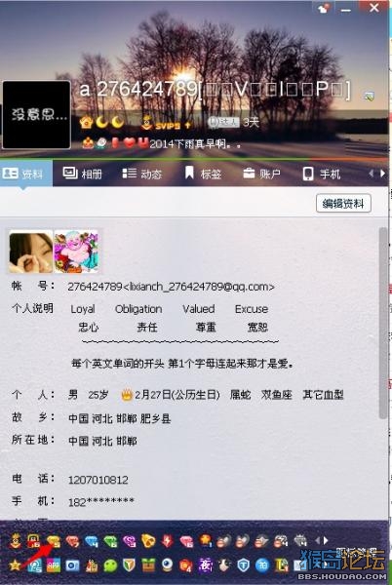Show more tabs with the right arrow
The width and height of the screenshot is (392, 585).
click(x=382, y=174)
